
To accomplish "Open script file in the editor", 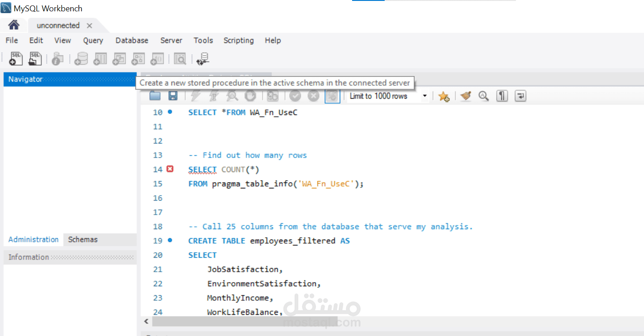I will pos(155,96).
